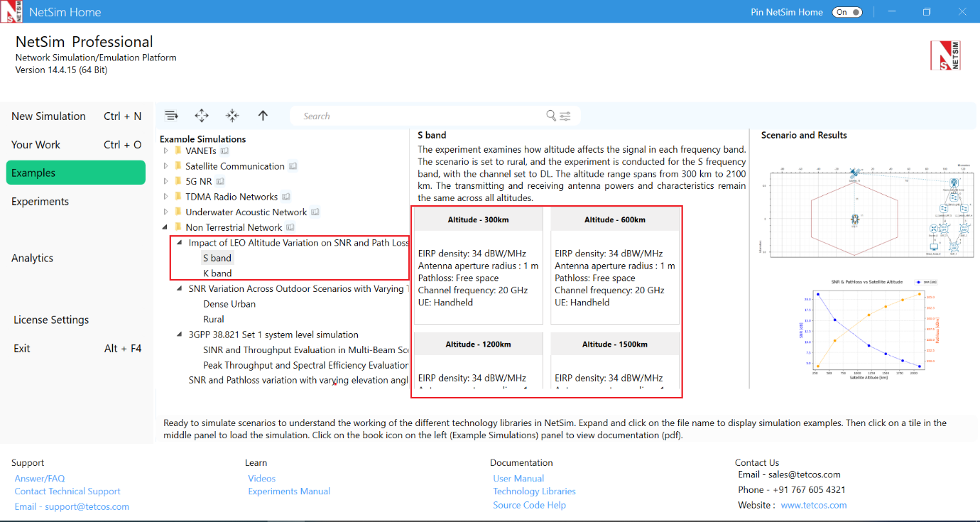Click Contact Technical Support link
The width and height of the screenshot is (980, 522).
coord(67,491)
